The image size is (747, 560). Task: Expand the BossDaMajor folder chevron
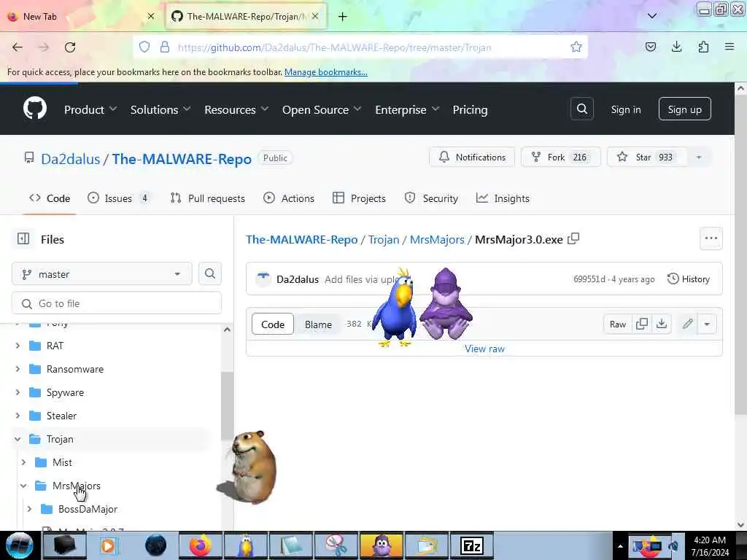29,508
